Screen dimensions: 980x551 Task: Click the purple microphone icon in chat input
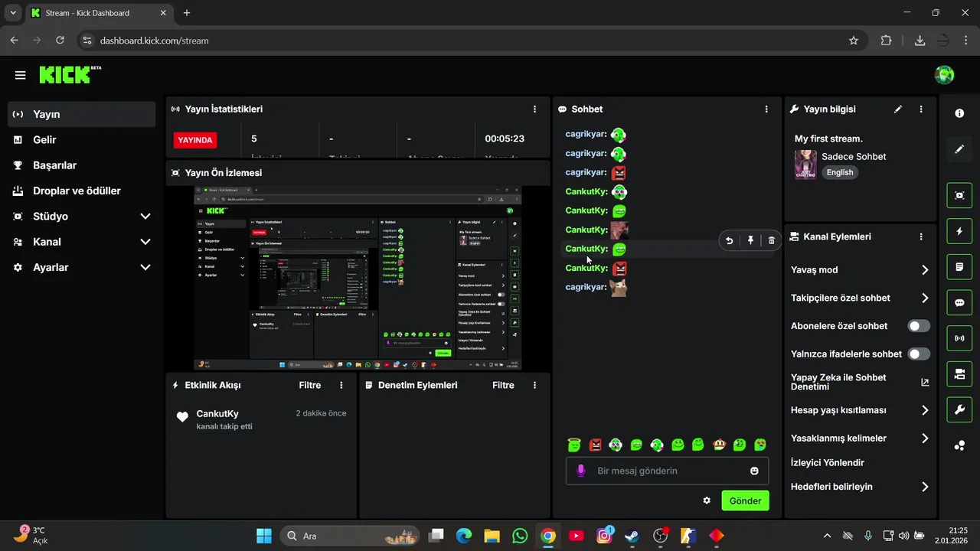coord(581,471)
